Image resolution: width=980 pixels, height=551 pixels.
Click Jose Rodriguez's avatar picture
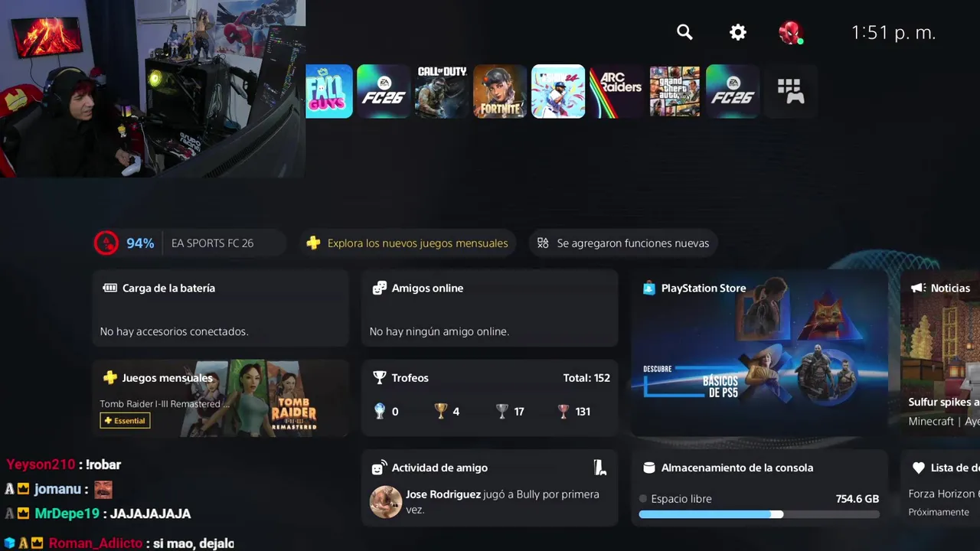(386, 502)
